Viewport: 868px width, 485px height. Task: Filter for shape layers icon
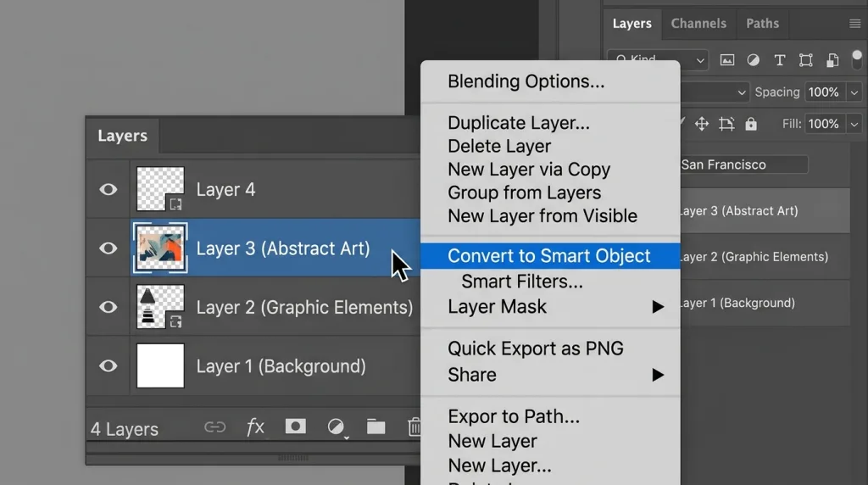[x=806, y=60]
